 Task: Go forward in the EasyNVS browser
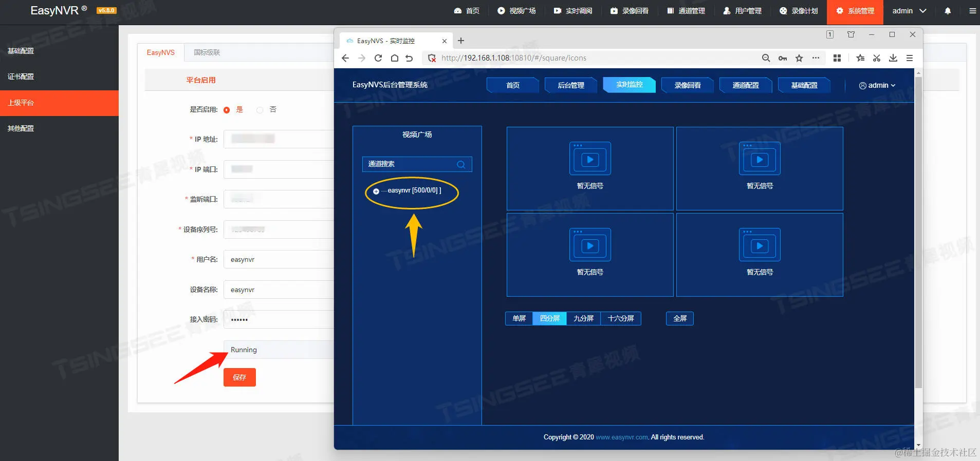coord(362,58)
